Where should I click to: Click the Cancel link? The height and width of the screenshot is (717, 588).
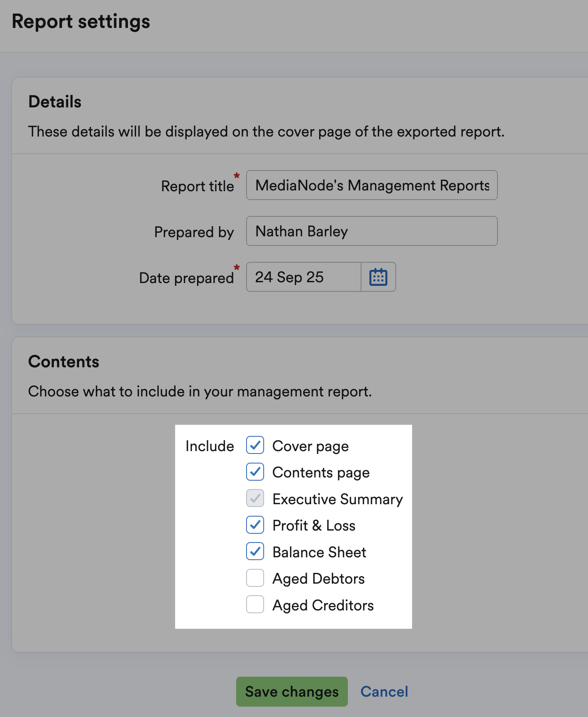pyautogui.click(x=384, y=691)
